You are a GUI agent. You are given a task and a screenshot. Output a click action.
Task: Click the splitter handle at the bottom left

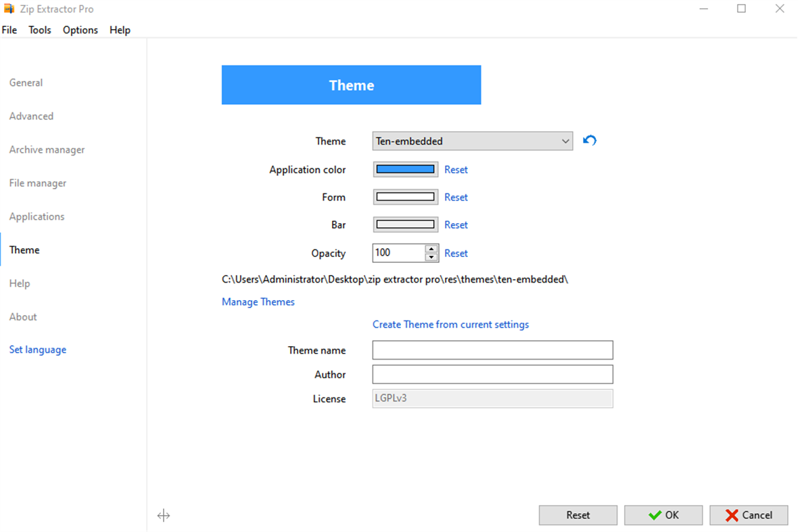coord(164,515)
